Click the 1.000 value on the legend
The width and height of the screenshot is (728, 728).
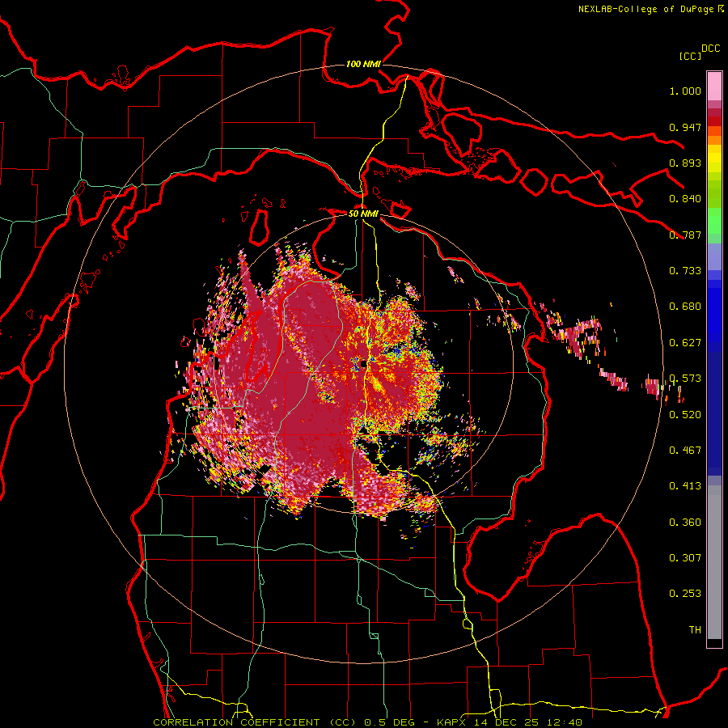click(685, 91)
